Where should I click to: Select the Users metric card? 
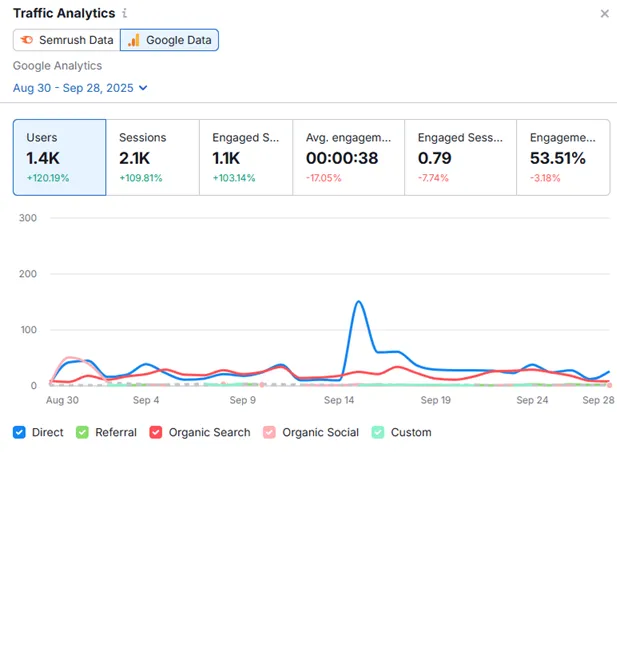coord(59,157)
